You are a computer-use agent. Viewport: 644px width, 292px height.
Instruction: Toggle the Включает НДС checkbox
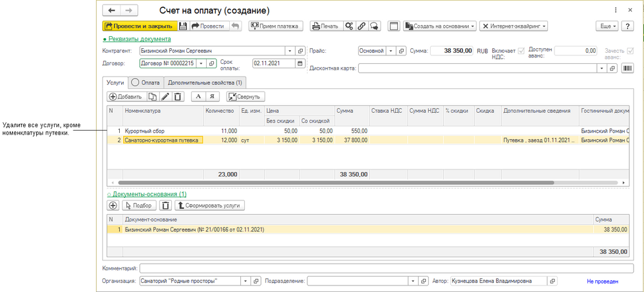click(x=521, y=51)
